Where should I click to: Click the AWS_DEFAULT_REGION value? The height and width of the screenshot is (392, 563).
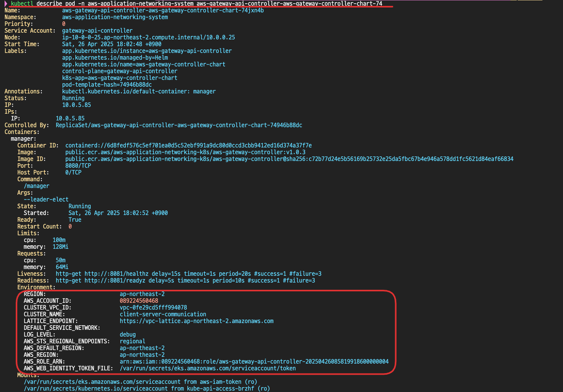coord(142,348)
